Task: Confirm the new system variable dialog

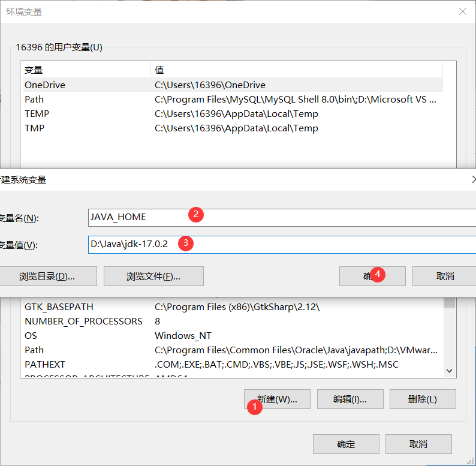Action: coord(372,276)
